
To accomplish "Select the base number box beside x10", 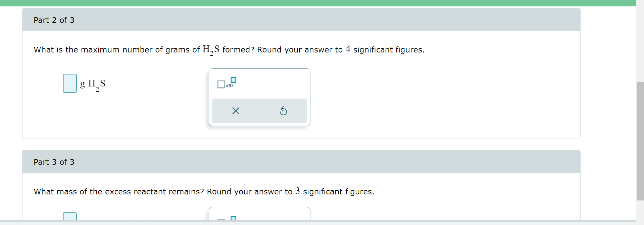I will pyautogui.click(x=221, y=84).
